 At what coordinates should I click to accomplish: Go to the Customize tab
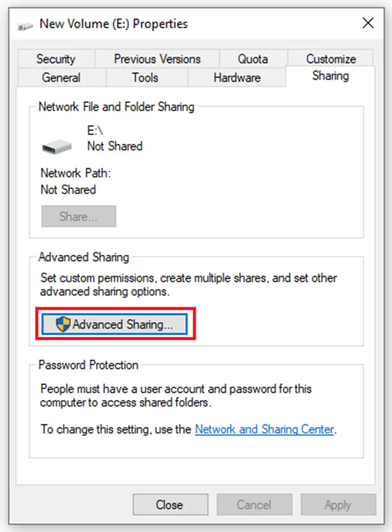331,58
